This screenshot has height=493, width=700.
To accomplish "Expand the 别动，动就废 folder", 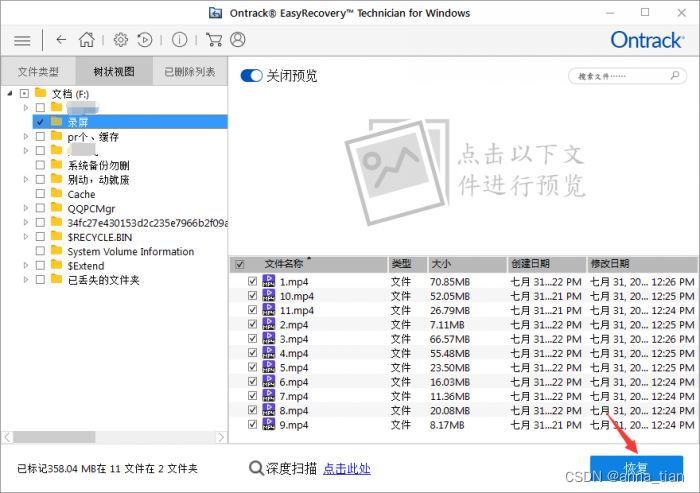I will pyautogui.click(x=25, y=179).
